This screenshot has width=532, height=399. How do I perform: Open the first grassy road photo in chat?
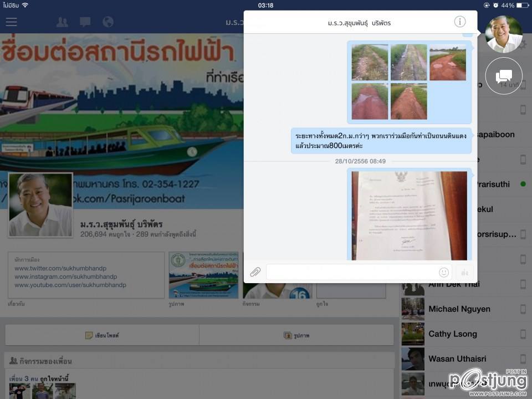[x=370, y=63]
